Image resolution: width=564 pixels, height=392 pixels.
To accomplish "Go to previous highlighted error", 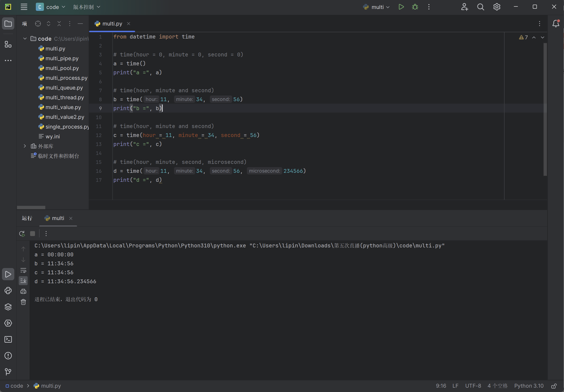I will click(534, 37).
